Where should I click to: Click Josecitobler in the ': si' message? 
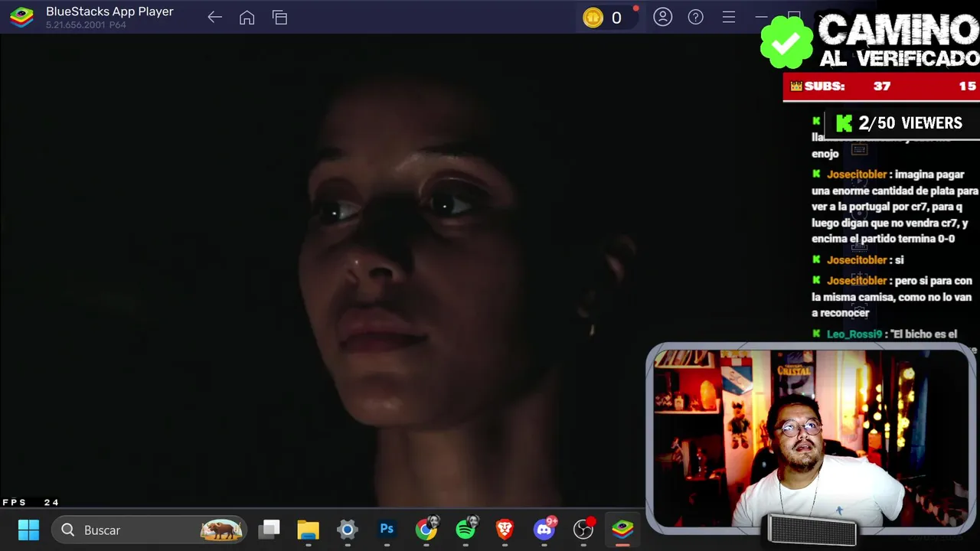857,260
